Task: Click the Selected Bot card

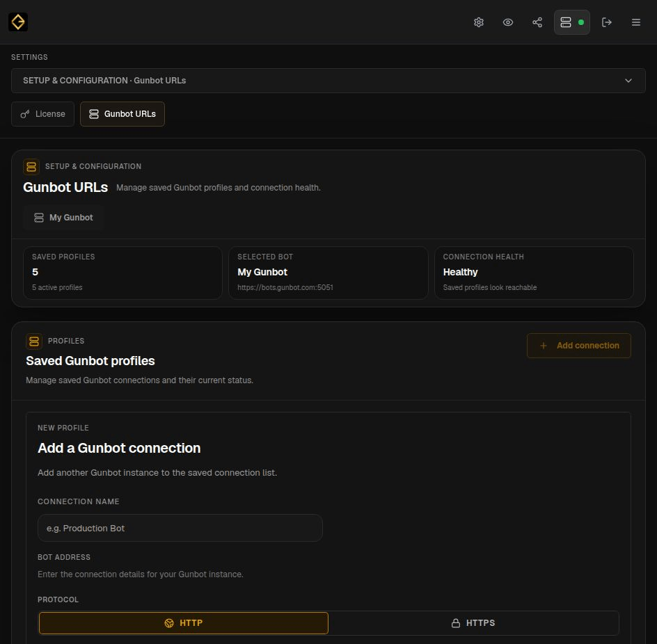Action: pos(328,273)
